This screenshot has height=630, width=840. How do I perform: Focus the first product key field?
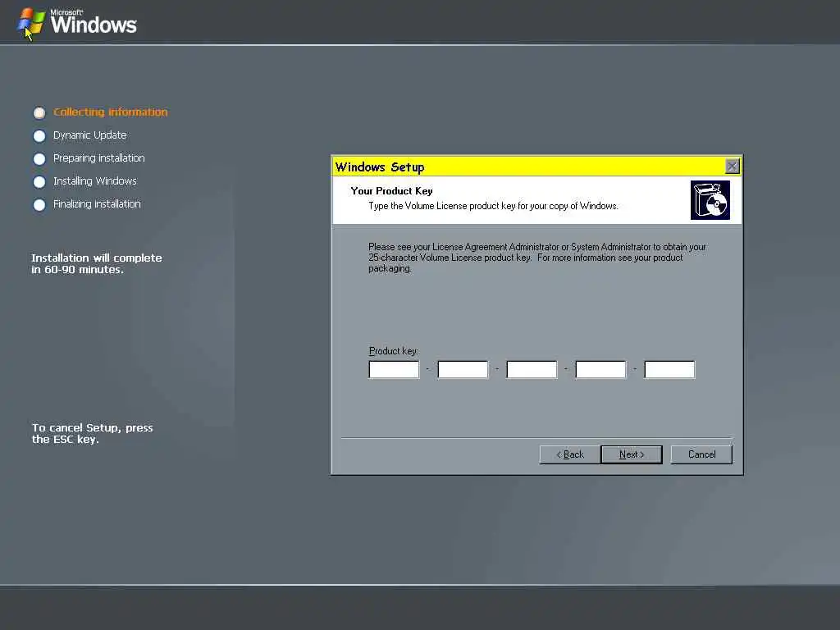point(394,370)
